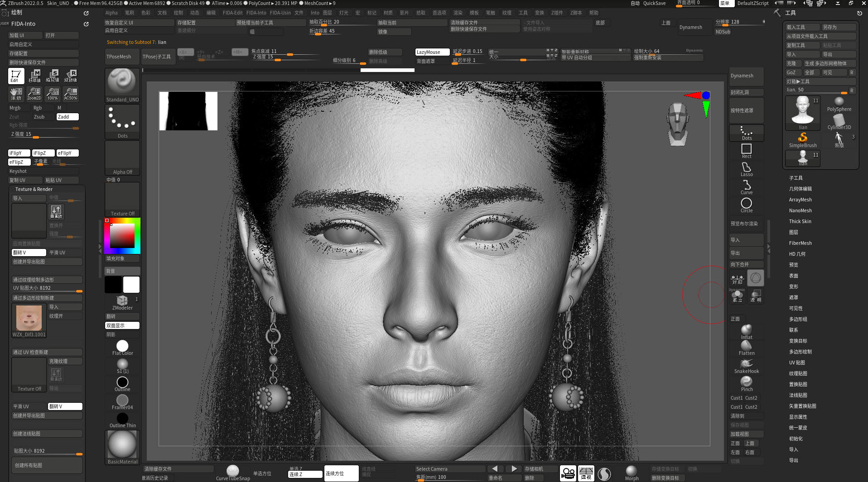This screenshot has height=482, width=868.
Task: Choose the Dots stroke icon
Action: pyautogui.click(x=122, y=122)
